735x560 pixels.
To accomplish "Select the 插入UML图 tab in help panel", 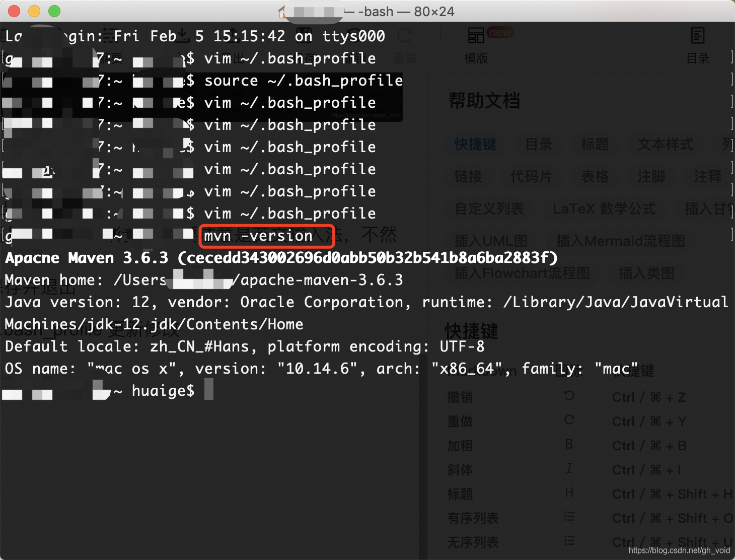I will click(491, 241).
